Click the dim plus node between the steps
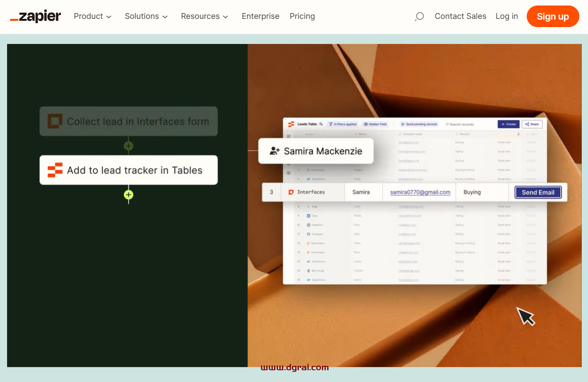This screenshot has width=588, height=382. tap(128, 146)
